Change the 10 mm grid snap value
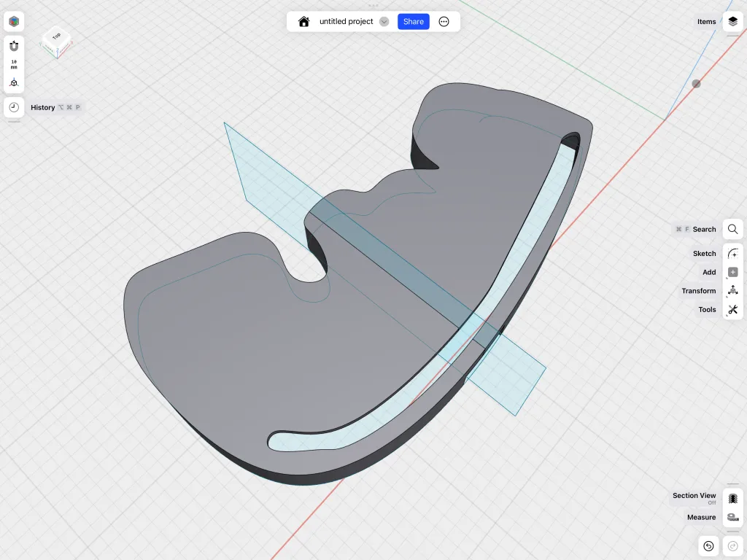Screen dimensions: 747x560 pyautogui.click(x=14, y=64)
